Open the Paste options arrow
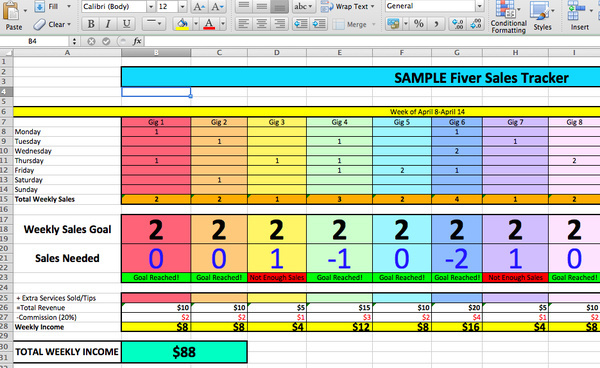 (x=25, y=11)
